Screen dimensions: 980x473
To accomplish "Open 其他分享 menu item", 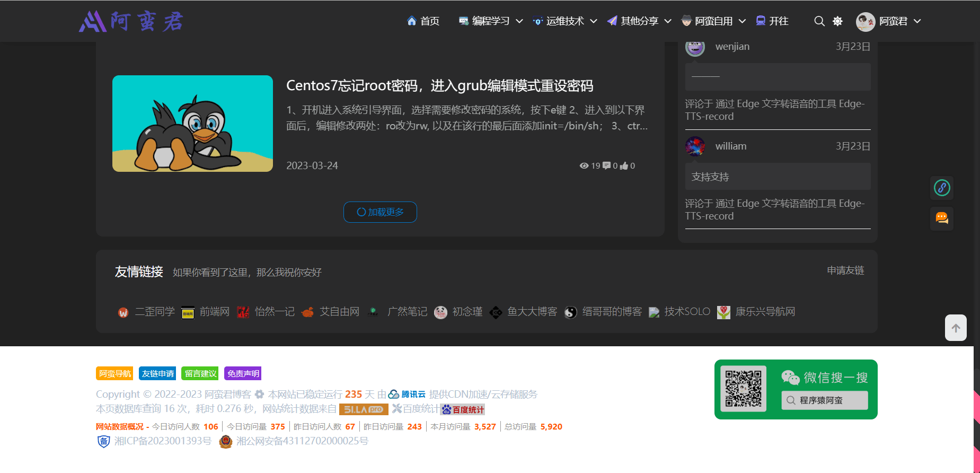I will coord(639,21).
